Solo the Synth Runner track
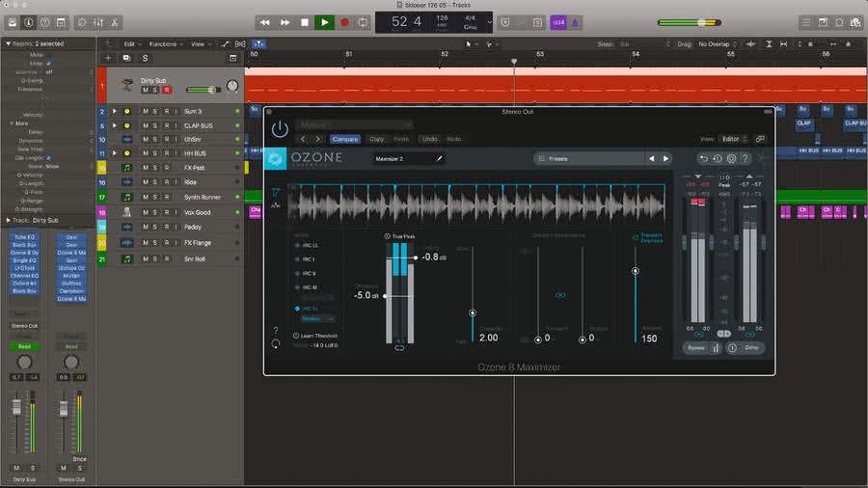The image size is (868, 488). coord(155,197)
